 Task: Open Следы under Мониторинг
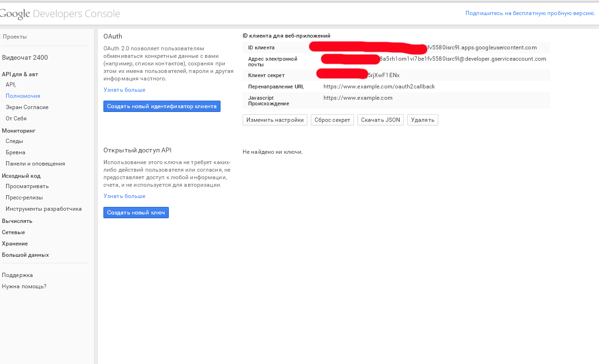(x=15, y=141)
